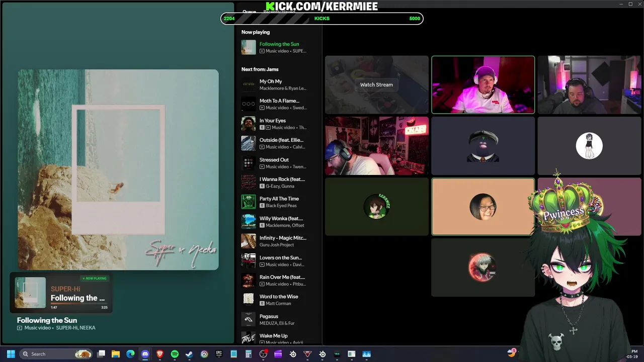Open Epic Games Launcher from the taskbar
644x362 pixels.
[219, 354]
